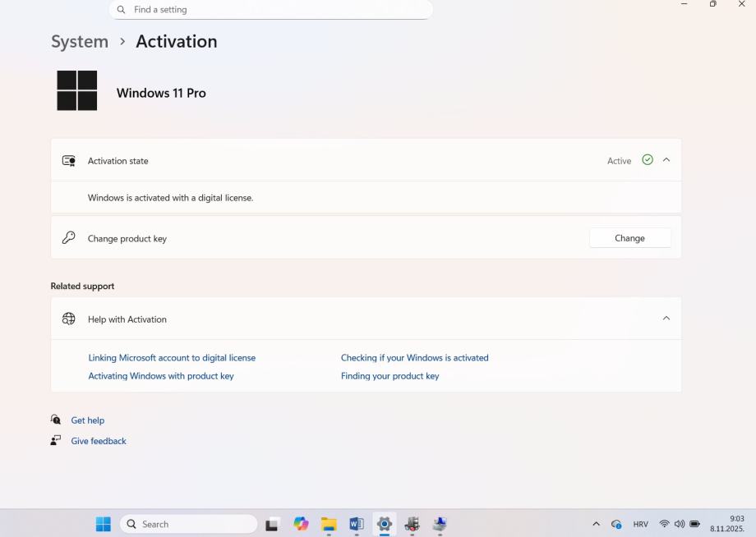The image size is (756, 537).
Task: Click the Get help headset icon
Action: tap(56, 420)
